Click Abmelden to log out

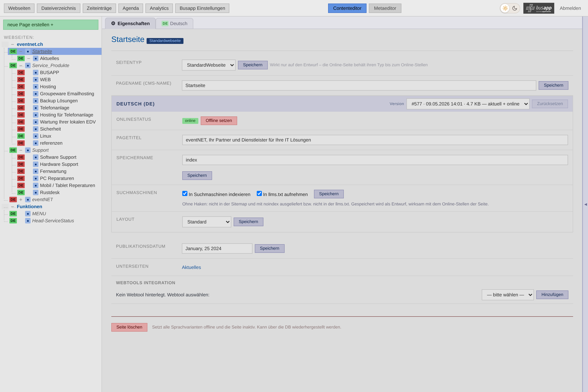point(570,8)
